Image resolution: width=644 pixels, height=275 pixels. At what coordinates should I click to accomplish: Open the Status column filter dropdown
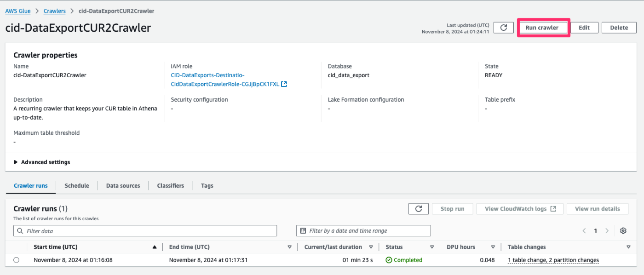coord(432,246)
